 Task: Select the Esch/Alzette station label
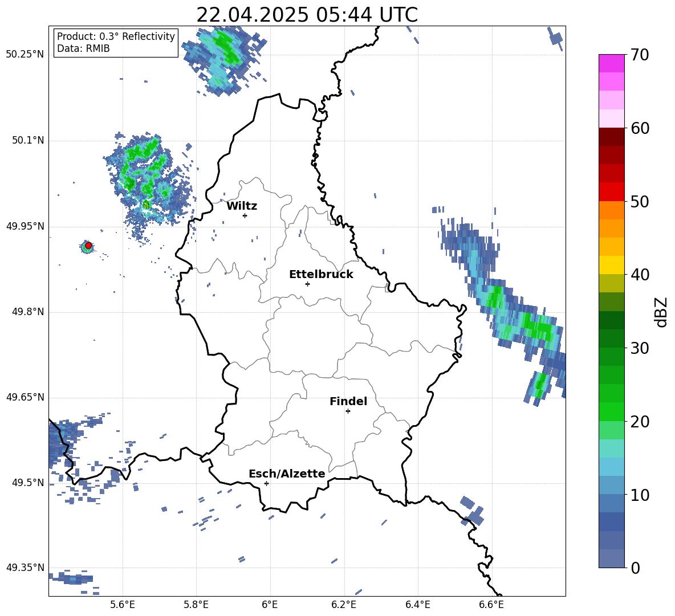click(287, 474)
